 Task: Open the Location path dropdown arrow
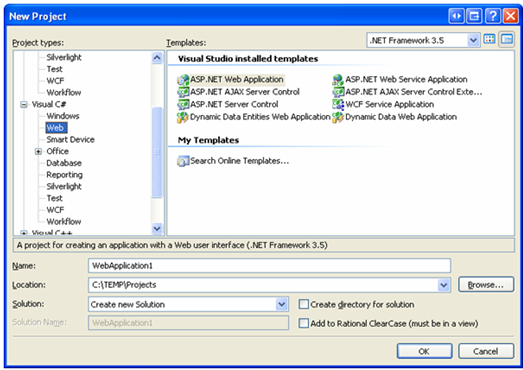443,285
